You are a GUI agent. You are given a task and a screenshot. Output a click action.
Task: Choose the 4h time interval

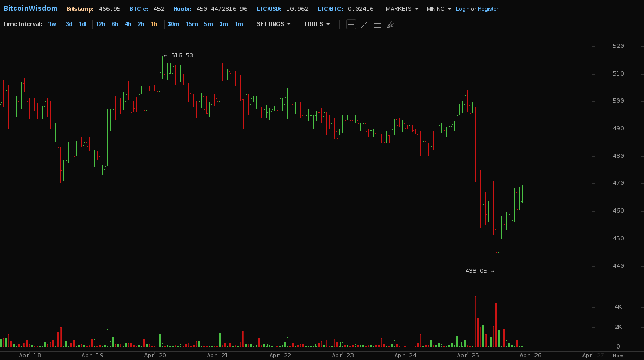pyautogui.click(x=128, y=24)
